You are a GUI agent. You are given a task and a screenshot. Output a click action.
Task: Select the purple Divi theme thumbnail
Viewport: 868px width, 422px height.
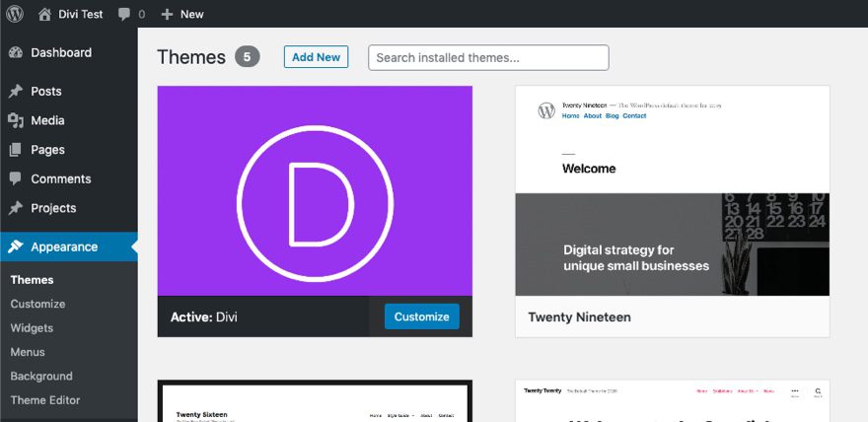tap(315, 190)
